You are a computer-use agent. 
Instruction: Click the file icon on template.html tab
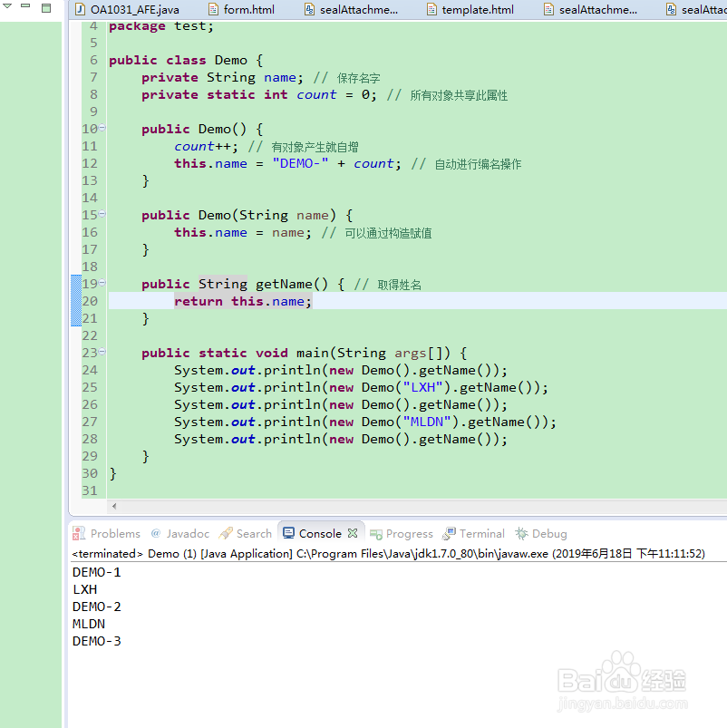[431, 9]
